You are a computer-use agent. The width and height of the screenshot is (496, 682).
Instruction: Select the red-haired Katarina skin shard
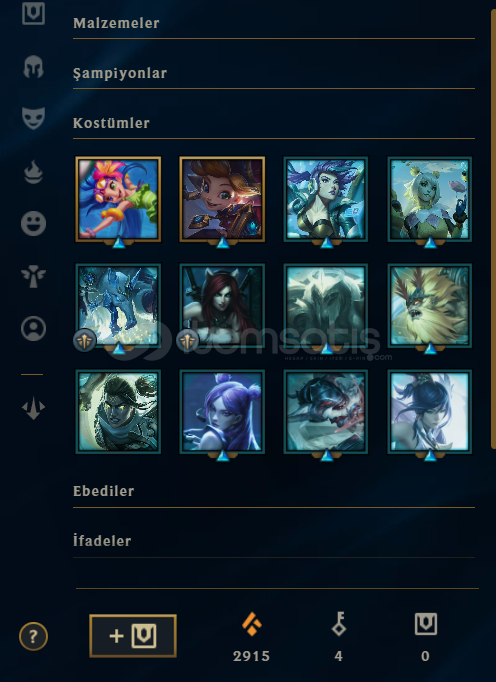coord(222,305)
